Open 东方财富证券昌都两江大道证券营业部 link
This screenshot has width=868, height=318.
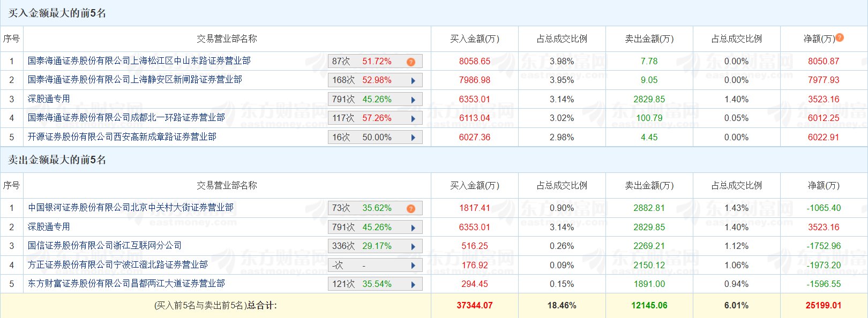126,284
